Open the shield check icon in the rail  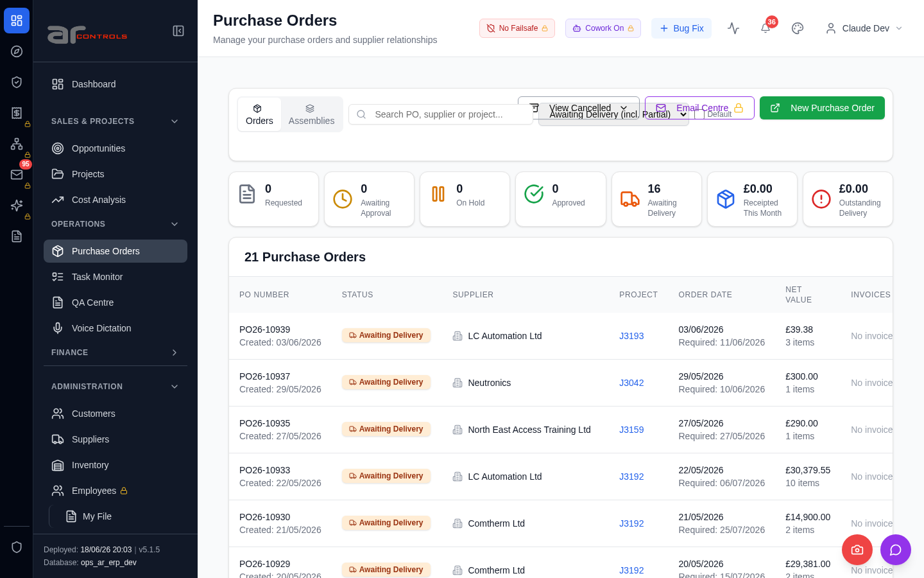click(x=17, y=82)
